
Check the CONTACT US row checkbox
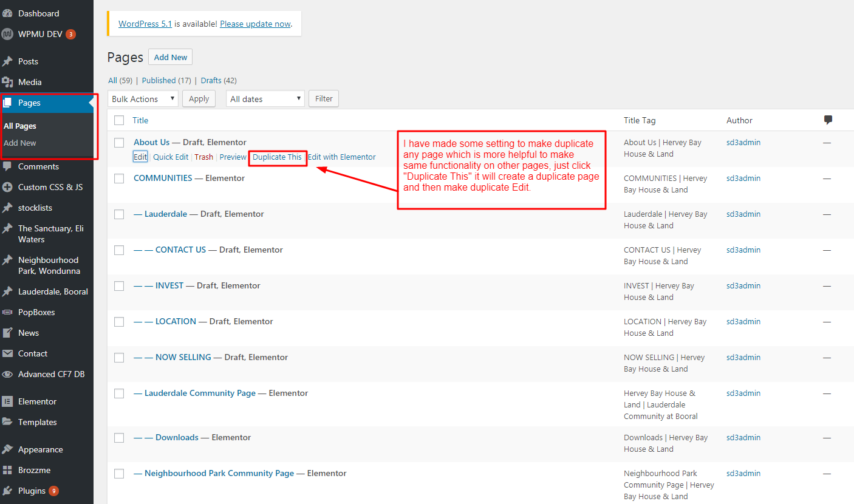119,250
